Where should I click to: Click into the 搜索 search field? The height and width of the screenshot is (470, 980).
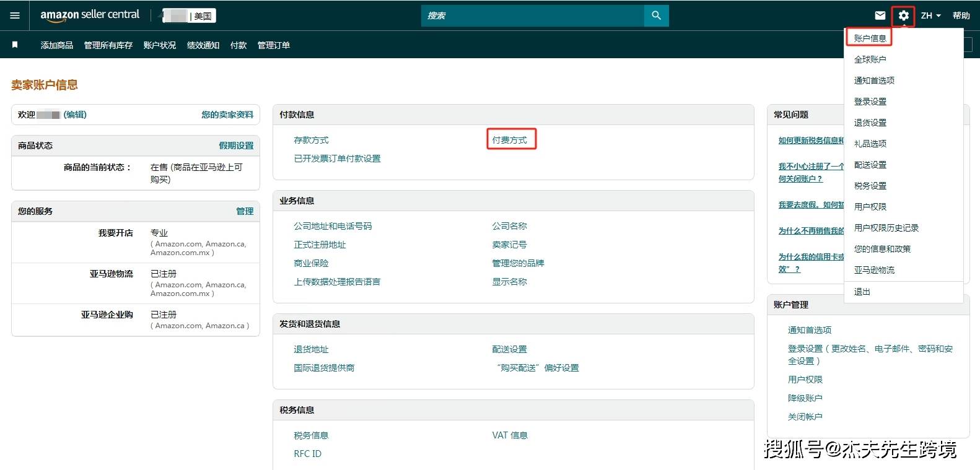[533, 15]
